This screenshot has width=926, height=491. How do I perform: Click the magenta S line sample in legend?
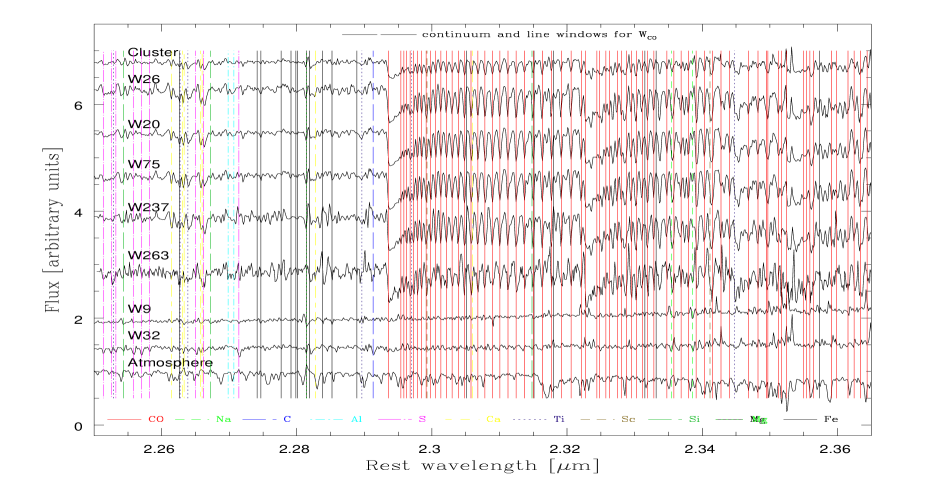[394, 420]
